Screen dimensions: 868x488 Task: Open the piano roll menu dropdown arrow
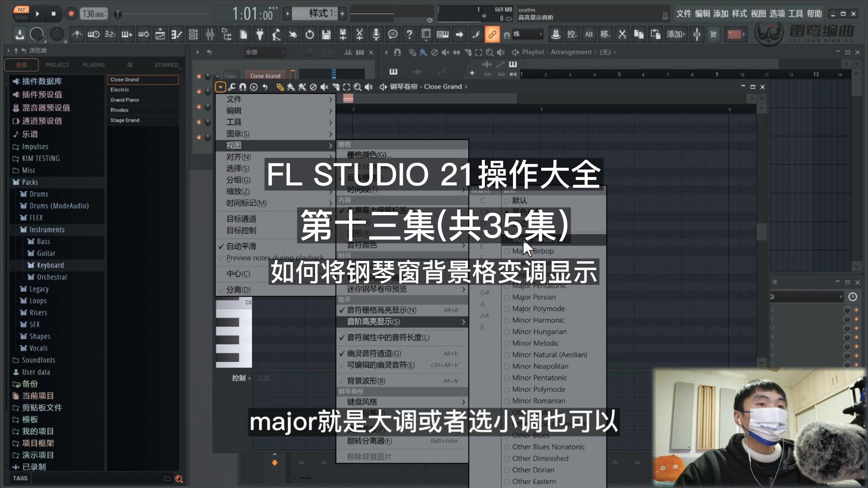[220, 87]
